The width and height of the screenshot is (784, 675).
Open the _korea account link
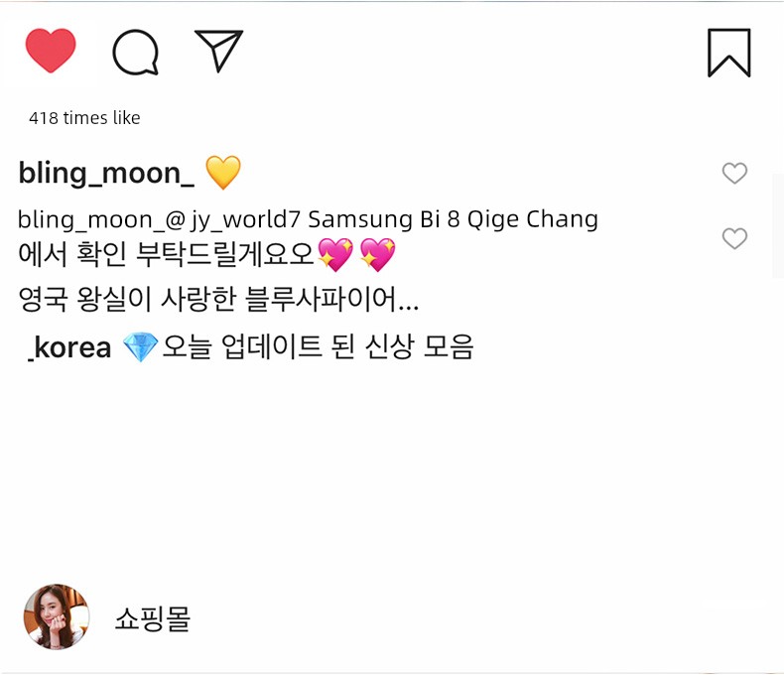coord(69,348)
